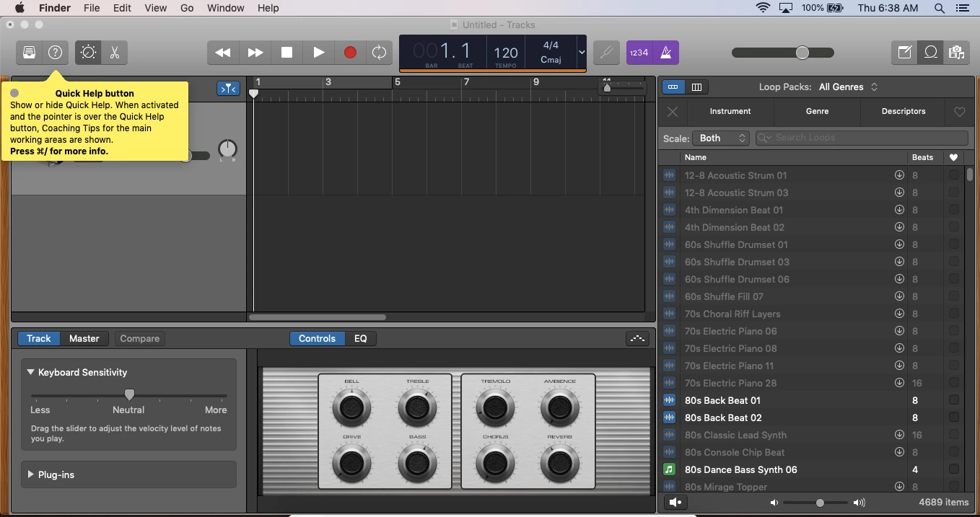The height and width of the screenshot is (517, 980).
Task: Open the Window menu
Action: [x=225, y=8]
